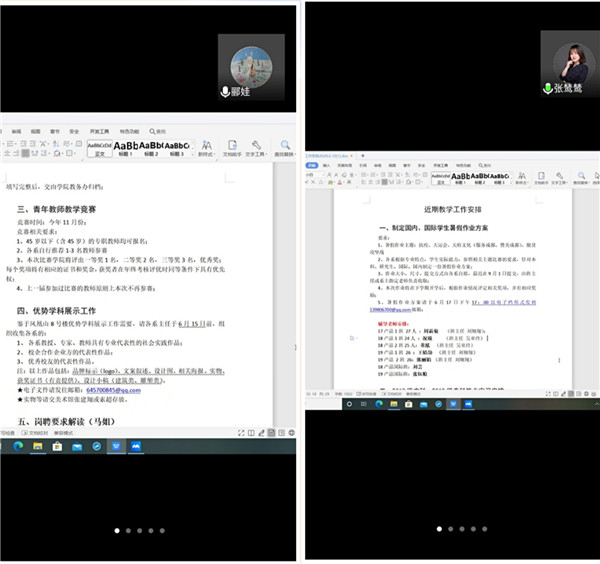
Task: Select the second page dot under left image
Action: (x=128, y=530)
